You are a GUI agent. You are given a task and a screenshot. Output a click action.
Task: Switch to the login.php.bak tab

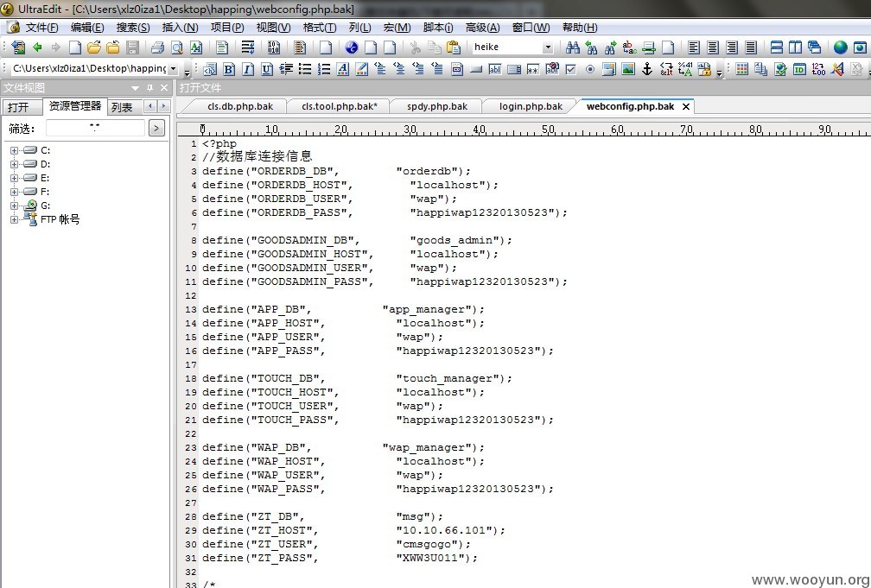point(531,106)
